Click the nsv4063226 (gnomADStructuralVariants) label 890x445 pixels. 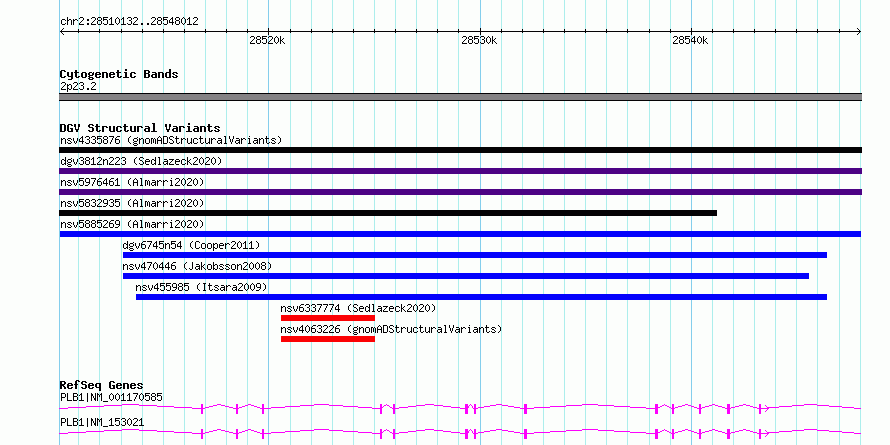(x=391, y=329)
